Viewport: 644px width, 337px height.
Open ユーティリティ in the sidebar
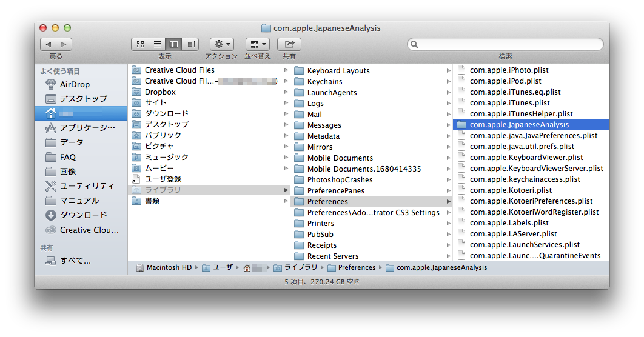[81, 186]
